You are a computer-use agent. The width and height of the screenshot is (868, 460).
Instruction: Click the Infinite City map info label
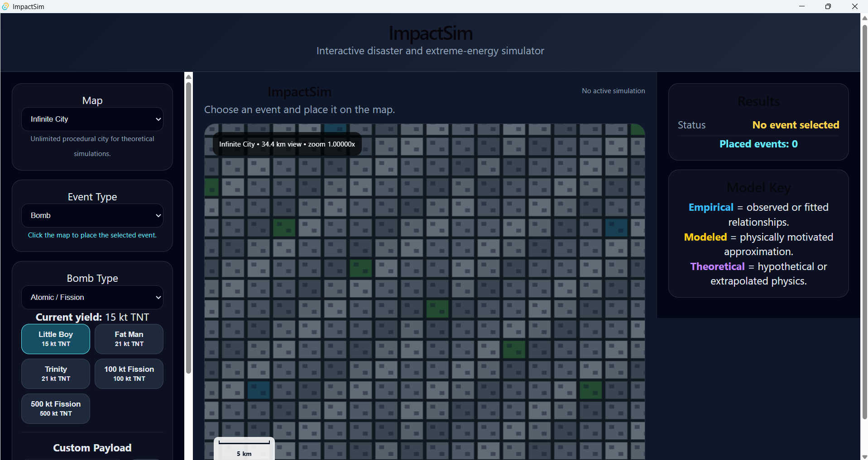click(287, 144)
